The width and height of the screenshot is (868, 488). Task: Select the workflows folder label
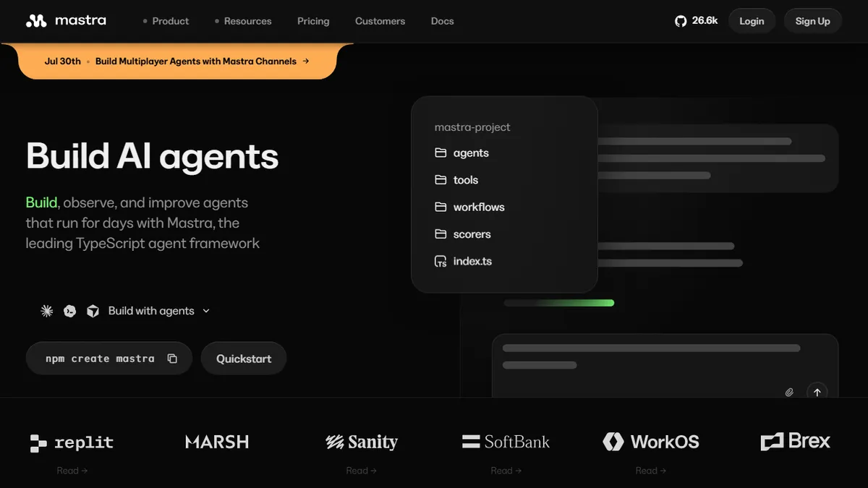click(479, 207)
